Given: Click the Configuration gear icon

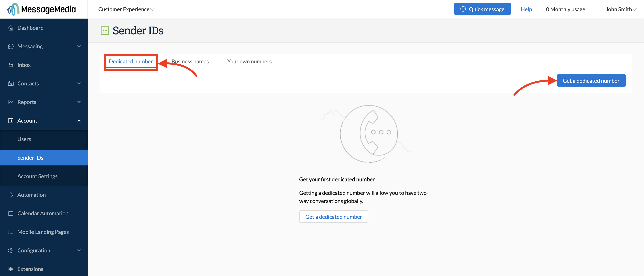Looking at the screenshot, I should coord(11,250).
